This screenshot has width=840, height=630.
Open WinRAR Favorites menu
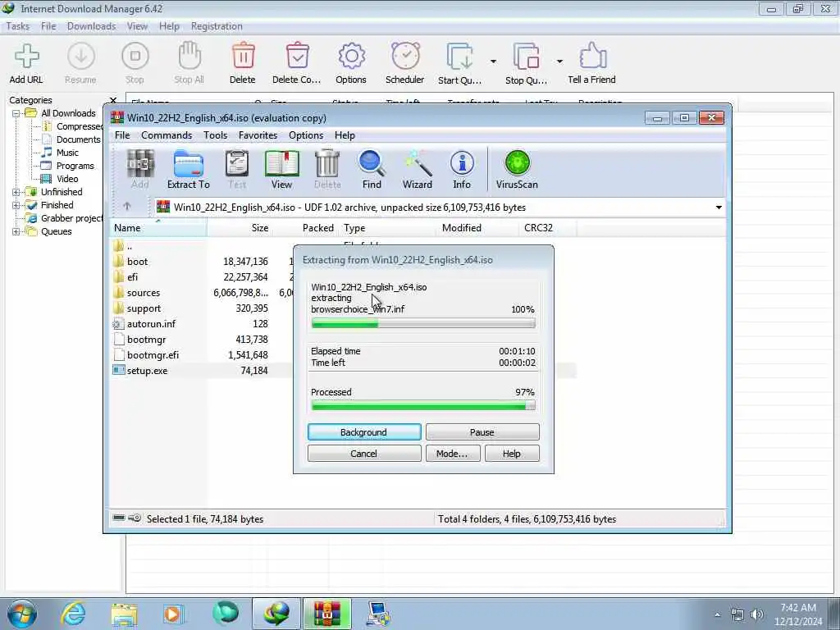click(x=258, y=135)
